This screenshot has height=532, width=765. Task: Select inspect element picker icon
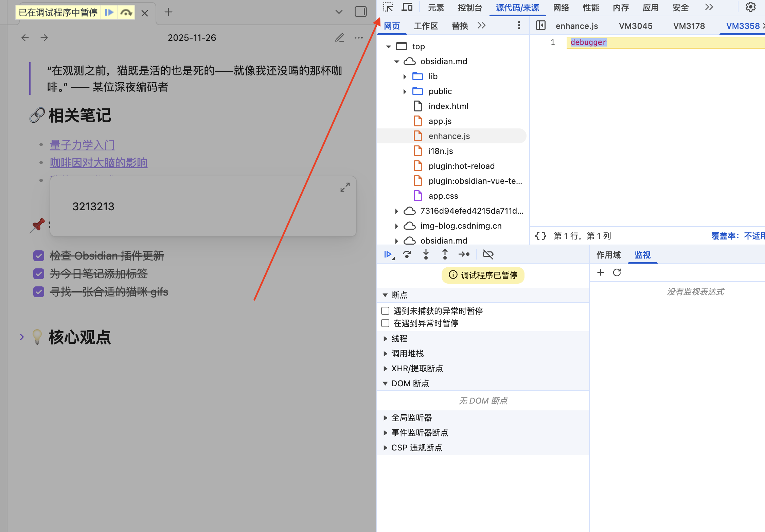(x=388, y=7)
